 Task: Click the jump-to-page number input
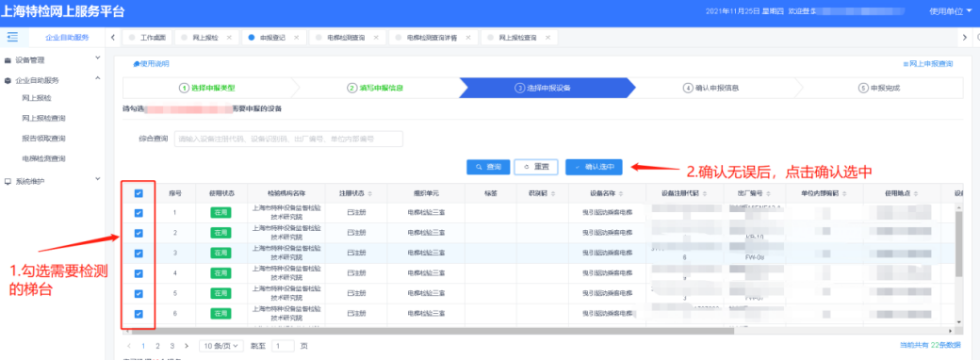pyautogui.click(x=283, y=345)
